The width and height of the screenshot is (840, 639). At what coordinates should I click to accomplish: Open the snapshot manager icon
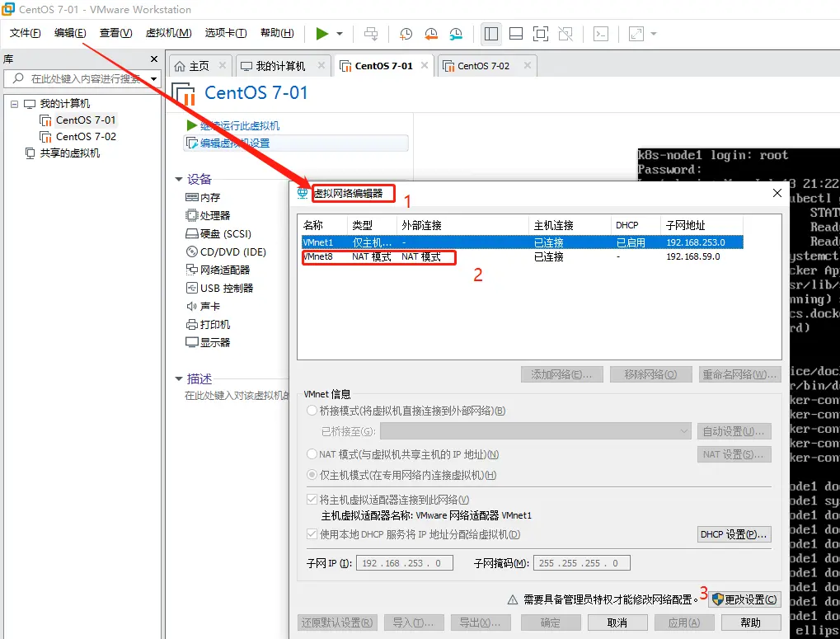456,34
